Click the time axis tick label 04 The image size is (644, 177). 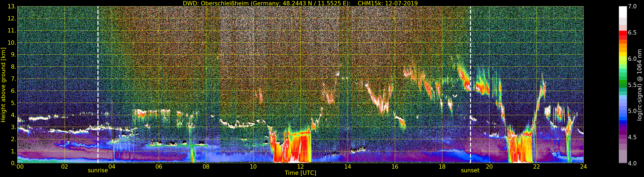tap(112, 167)
